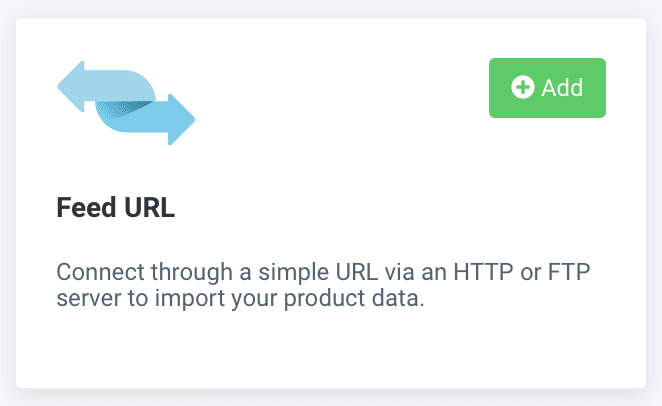Screen dimensions: 662x406
Task: Click the words "product data" in description
Action: pos(364,299)
